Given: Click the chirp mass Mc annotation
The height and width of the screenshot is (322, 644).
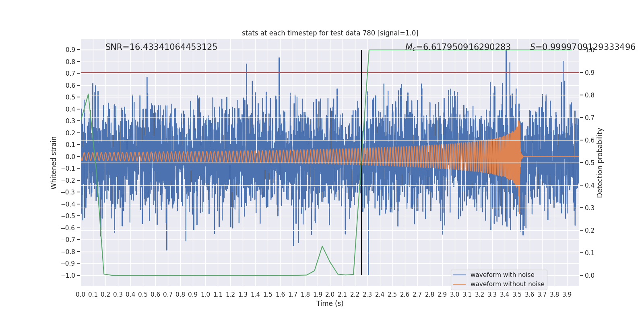Looking at the screenshot, I should pos(457,47).
